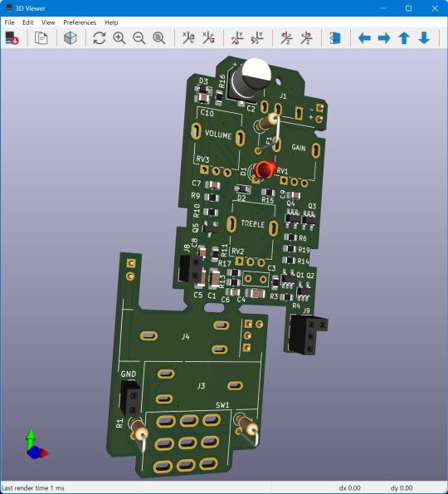Rotate X clockwise icon

[188, 38]
